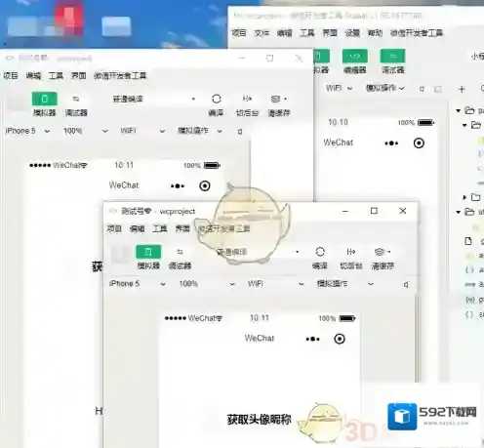This screenshot has height=448, width=484.
Task: Open 普通编译 dropdown in left middle window
Action: pos(153,99)
